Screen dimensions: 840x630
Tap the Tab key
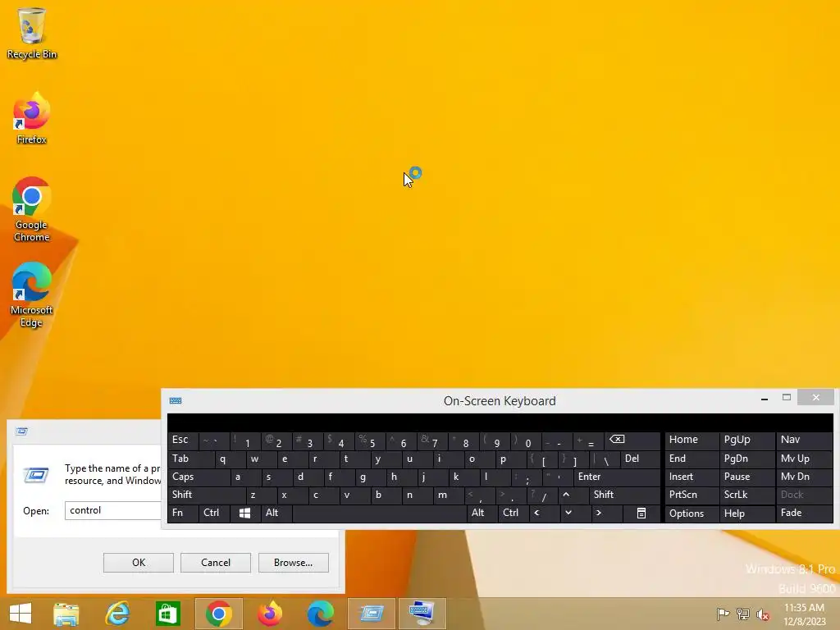(190, 459)
